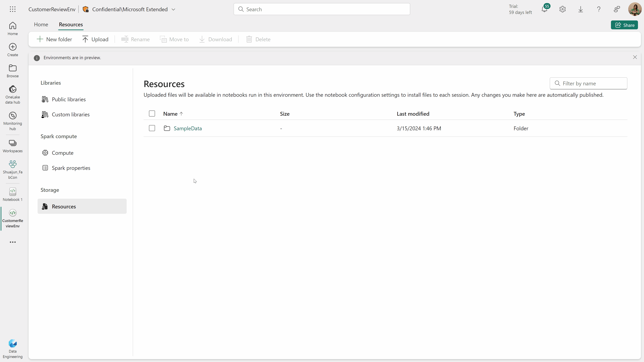
Task: Click the Filter by name input field
Action: (588, 83)
